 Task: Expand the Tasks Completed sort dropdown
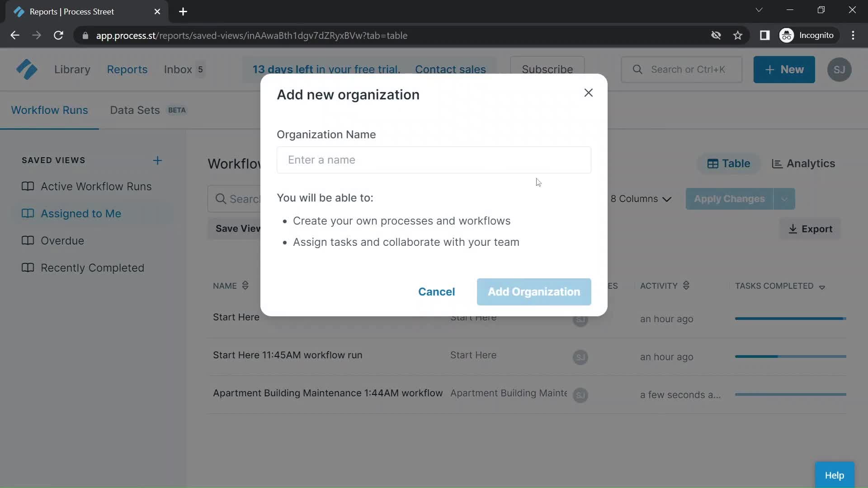[x=823, y=286]
